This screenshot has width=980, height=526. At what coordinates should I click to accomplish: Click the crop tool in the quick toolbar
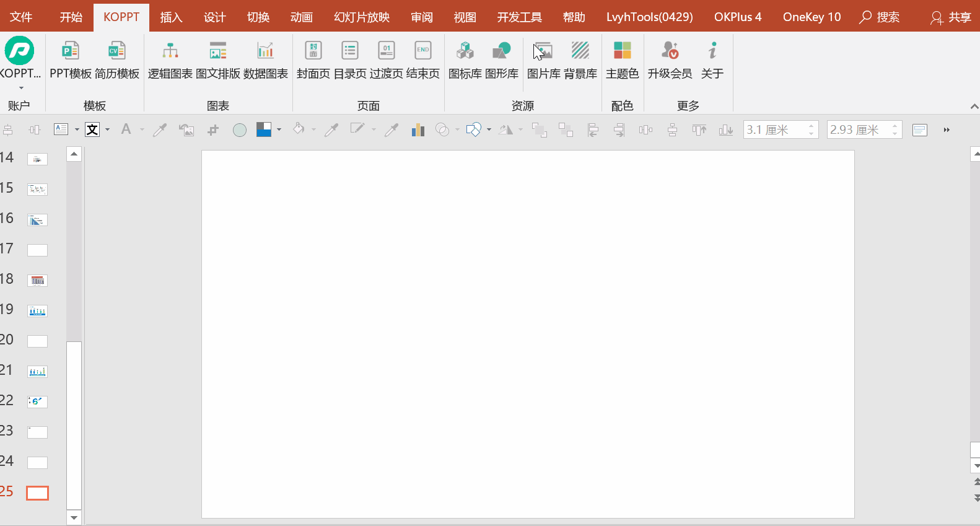click(213, 129)
